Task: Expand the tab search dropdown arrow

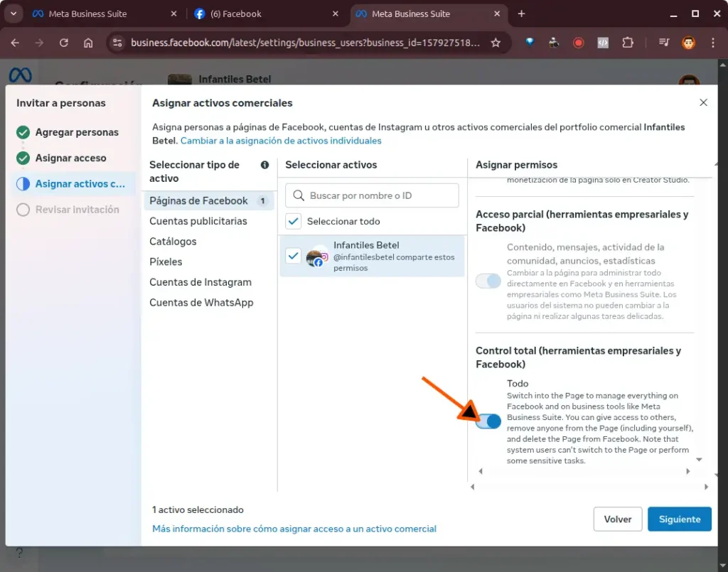Action: (13, 14)
